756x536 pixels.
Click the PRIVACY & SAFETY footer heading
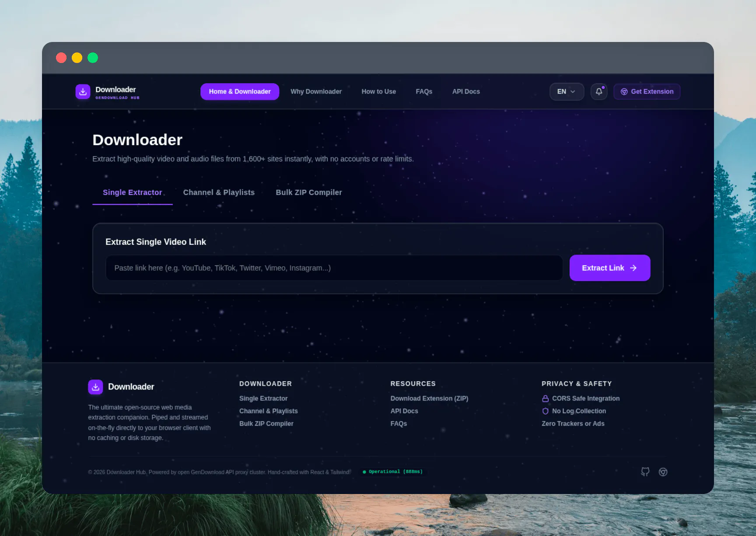(x=577, y=384)
